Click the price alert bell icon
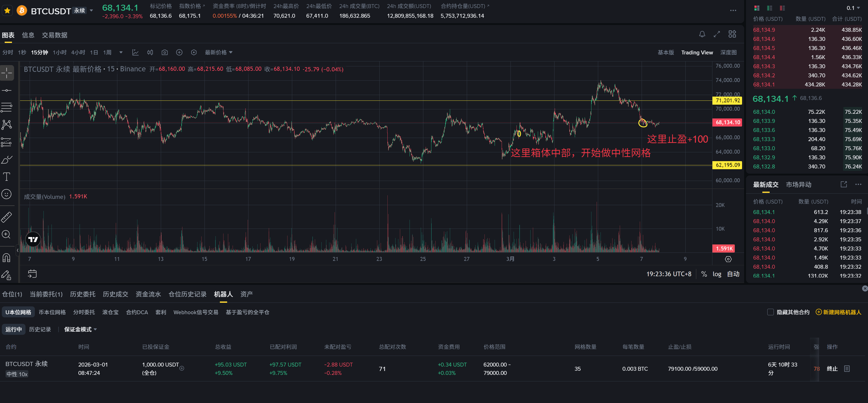The width and height of the screenshot is (868, 403). tap(702, 34)
